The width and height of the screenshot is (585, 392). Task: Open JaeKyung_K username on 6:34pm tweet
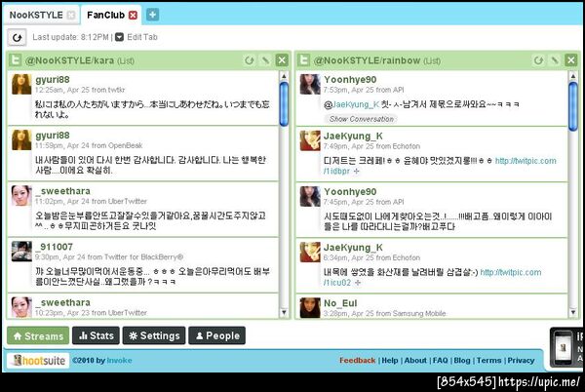(353, 248)
